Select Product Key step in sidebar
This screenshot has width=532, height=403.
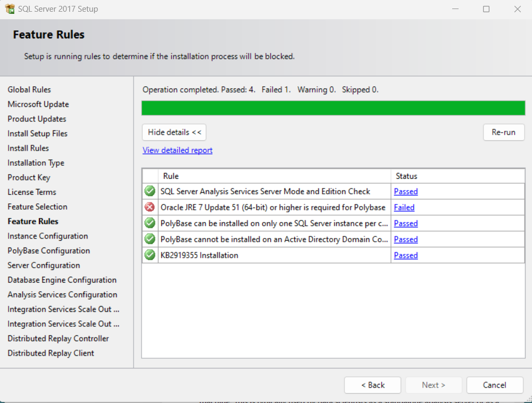[29, 178]
